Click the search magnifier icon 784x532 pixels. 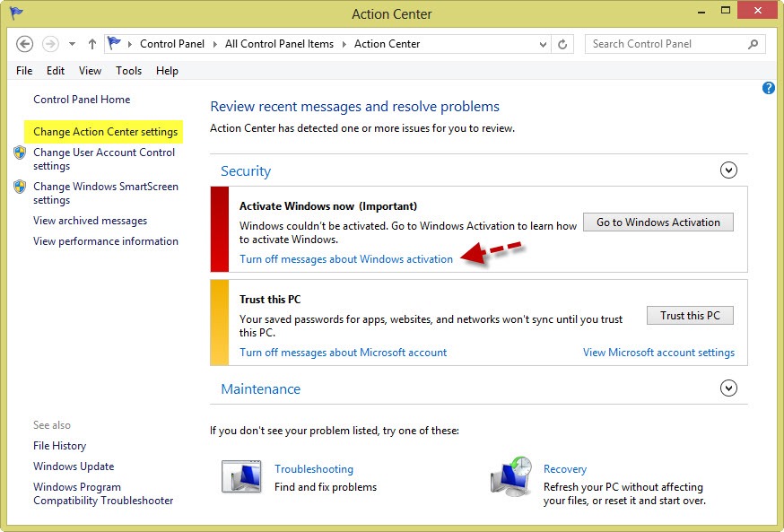753,44
